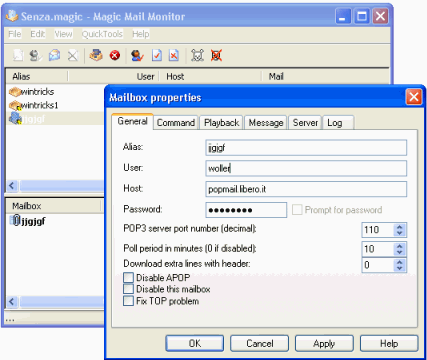Increase download extra lines value
Viewport: 427px width, 360px height.
pos(400,262)
